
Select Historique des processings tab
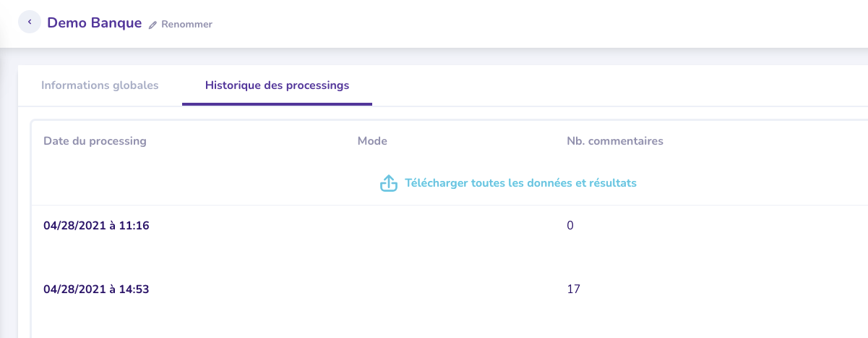click(277, 85)
